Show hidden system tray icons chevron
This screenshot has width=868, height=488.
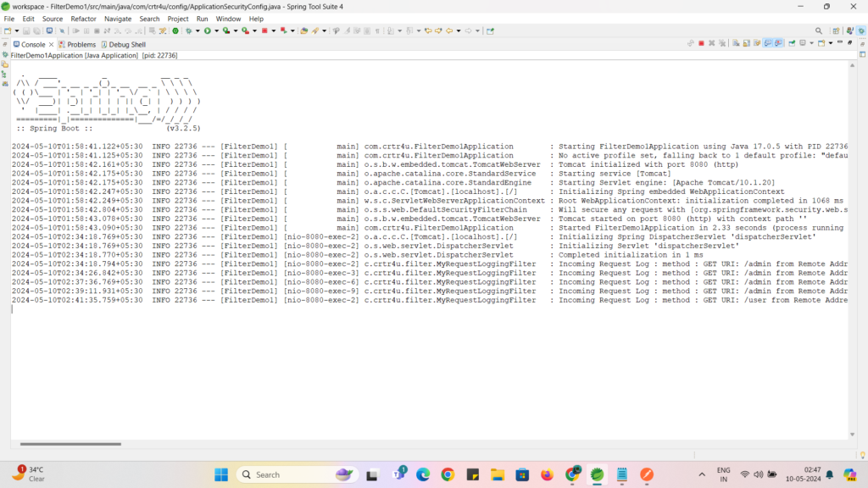pos(702,474)
